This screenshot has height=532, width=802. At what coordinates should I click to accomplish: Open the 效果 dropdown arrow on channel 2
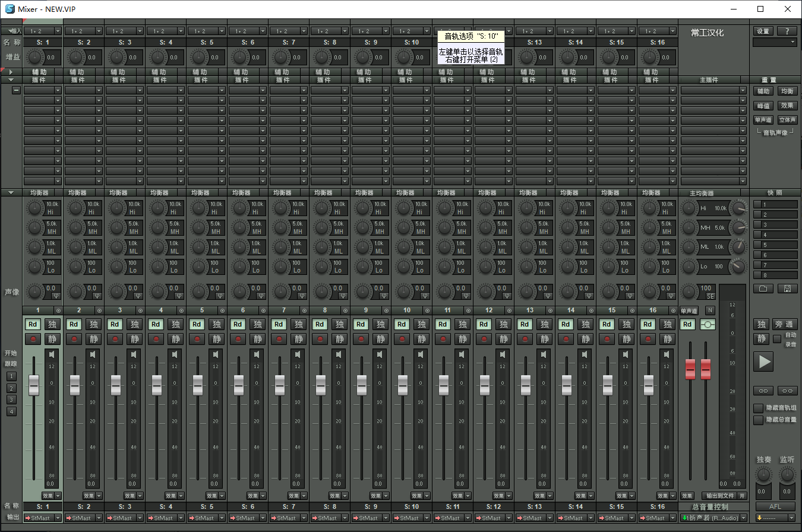[x=99, y=496]
